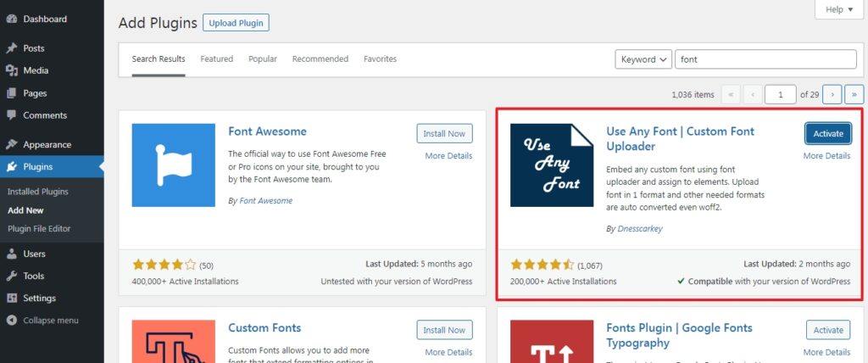The width and height of the screenshot is (868, 363).
Task: Click the plugin search field containing font
Action: [x=765, y=59]
